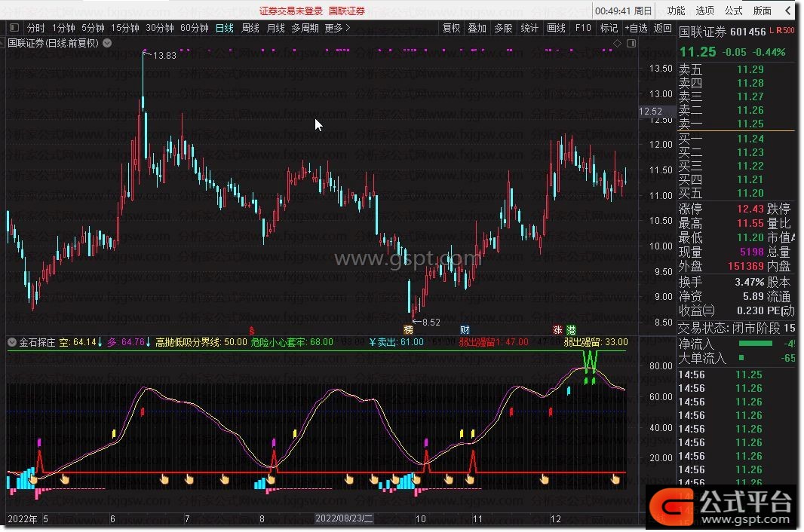This screenshot has width=804, height=532.
Task: Click the 8.52 low price label
Action: pyautogui.click(x=431, y=322)
